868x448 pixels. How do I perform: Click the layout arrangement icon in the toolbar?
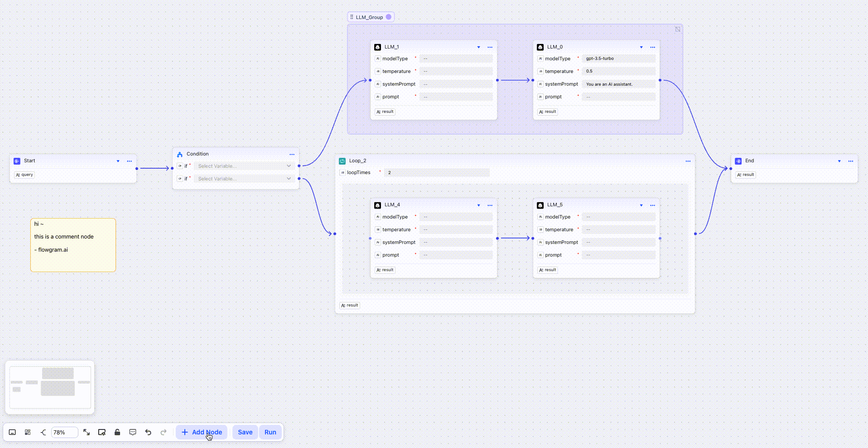point(28,432)
